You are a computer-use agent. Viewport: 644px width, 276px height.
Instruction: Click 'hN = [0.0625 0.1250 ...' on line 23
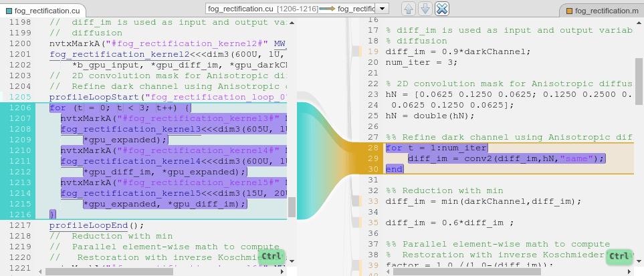(510, 94)
